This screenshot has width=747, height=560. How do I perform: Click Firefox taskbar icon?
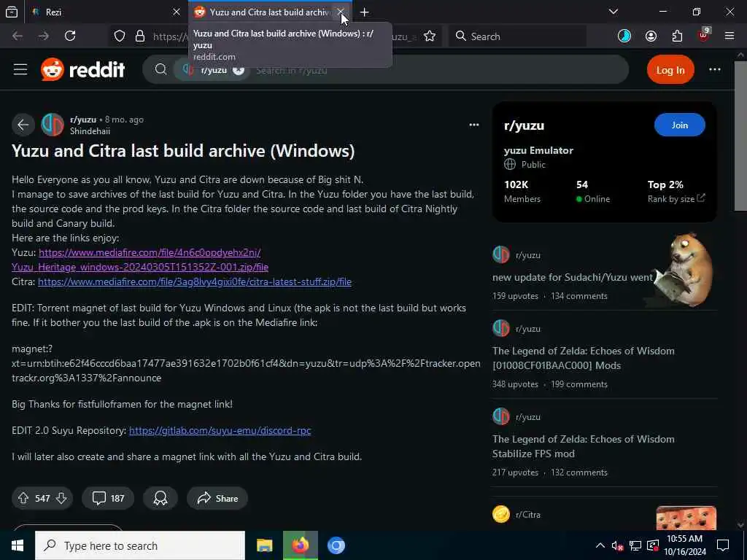coord(300,545)
